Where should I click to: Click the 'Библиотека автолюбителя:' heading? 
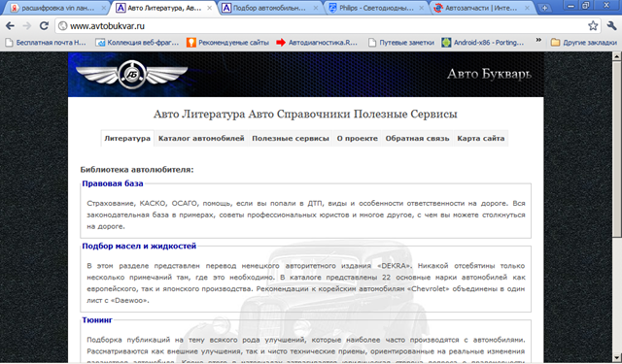coord(137,170)
